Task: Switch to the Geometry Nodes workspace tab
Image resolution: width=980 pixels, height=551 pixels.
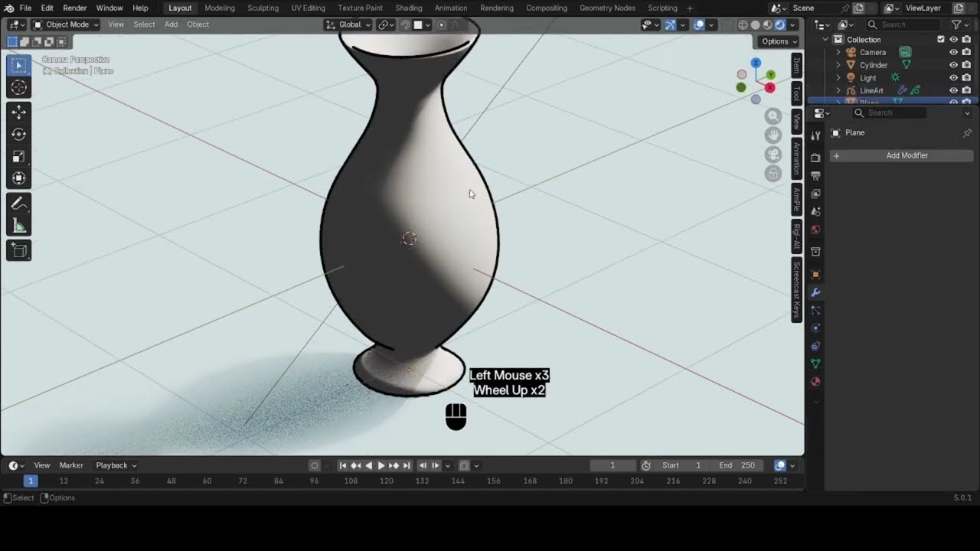Action: tap(607, 8)
